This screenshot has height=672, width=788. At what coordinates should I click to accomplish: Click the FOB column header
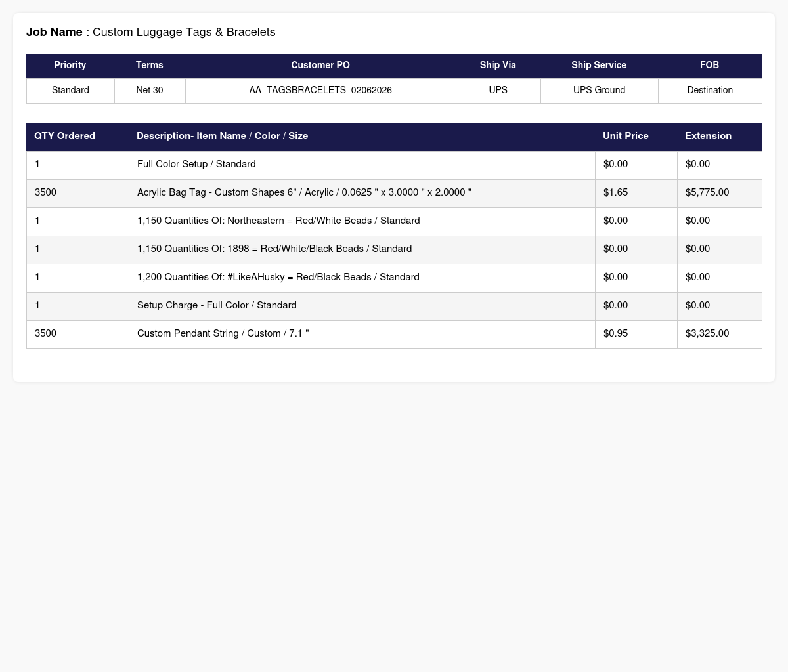tap(710, 65)
